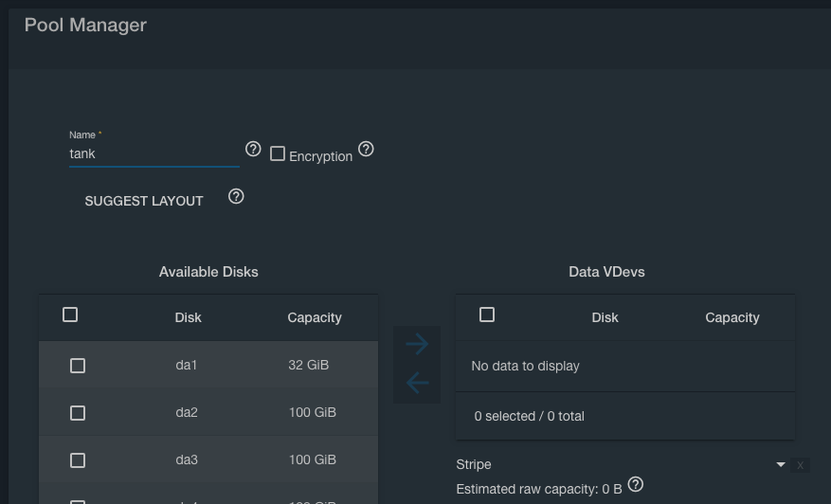This screenshot has height=504, width=831.
Task: Click left arrow to remove disks from VDev
Action: (x=417, y=383)
